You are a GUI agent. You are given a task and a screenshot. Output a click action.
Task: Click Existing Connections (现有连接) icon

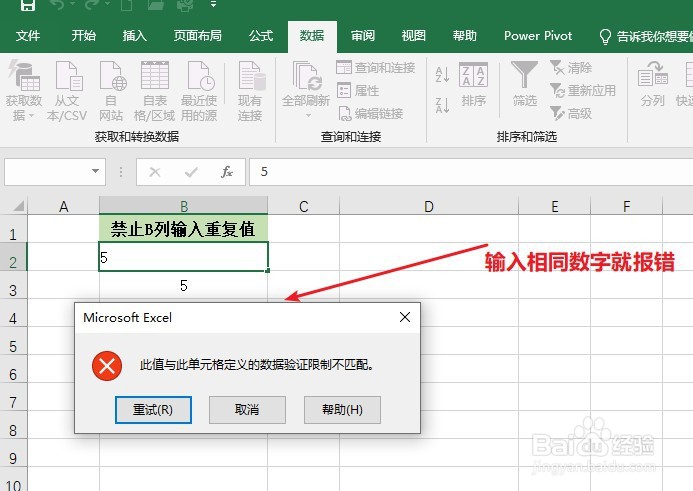click(x=251, y=76)
